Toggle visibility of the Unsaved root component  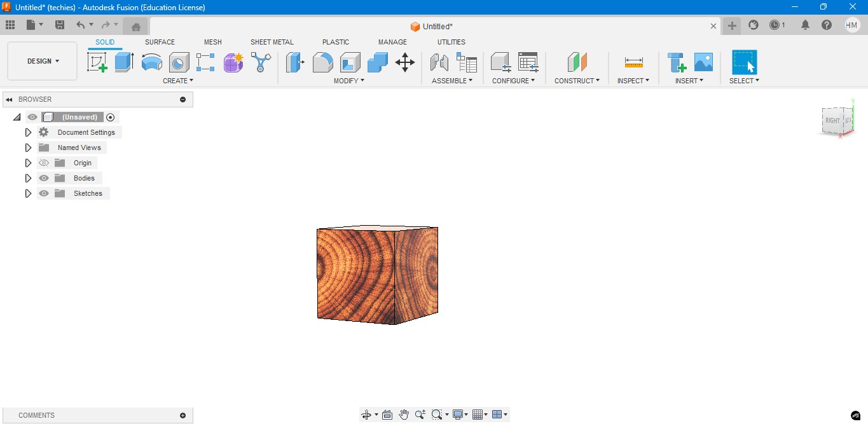click(32, 117)
